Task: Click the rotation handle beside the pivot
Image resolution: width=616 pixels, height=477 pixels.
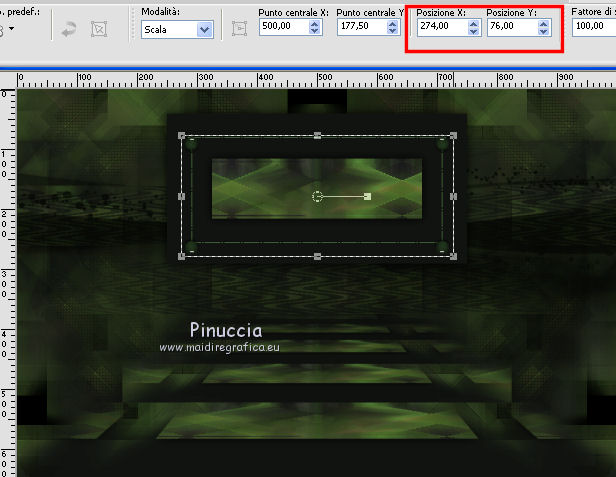Action: (367, 196)
